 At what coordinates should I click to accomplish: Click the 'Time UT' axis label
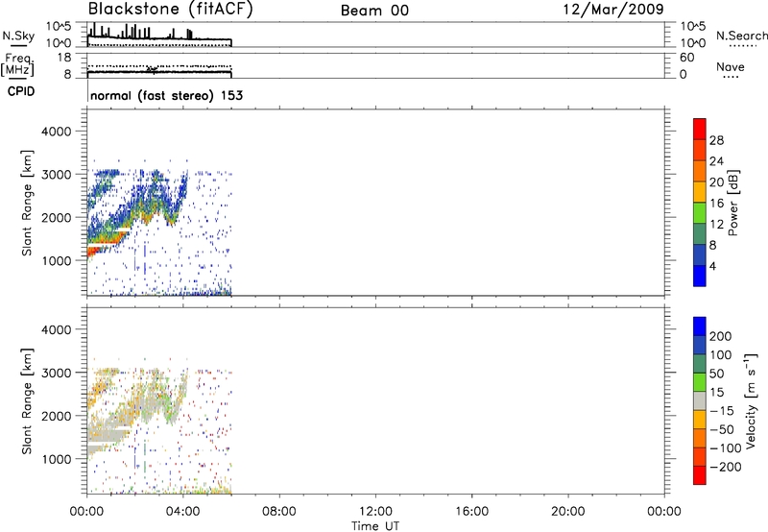point(375,526)
